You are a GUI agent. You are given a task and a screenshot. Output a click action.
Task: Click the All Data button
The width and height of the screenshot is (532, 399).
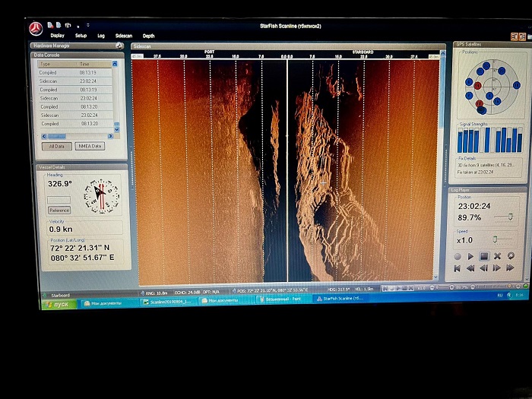[x=57, y=146]
